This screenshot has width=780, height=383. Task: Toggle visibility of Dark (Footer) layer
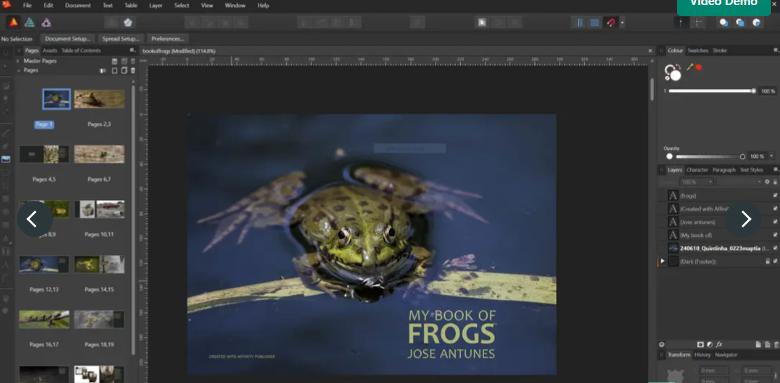click(775, 261)
